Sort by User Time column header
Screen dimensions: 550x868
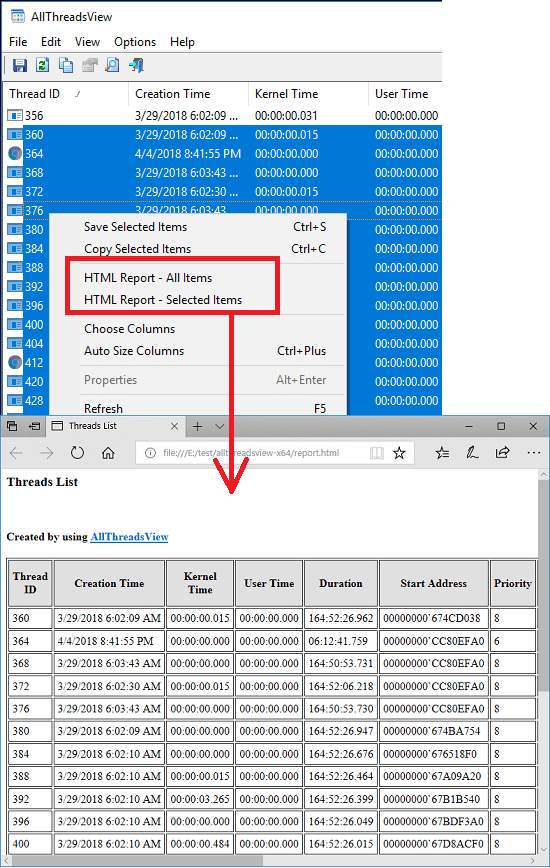tap(405, 94)
